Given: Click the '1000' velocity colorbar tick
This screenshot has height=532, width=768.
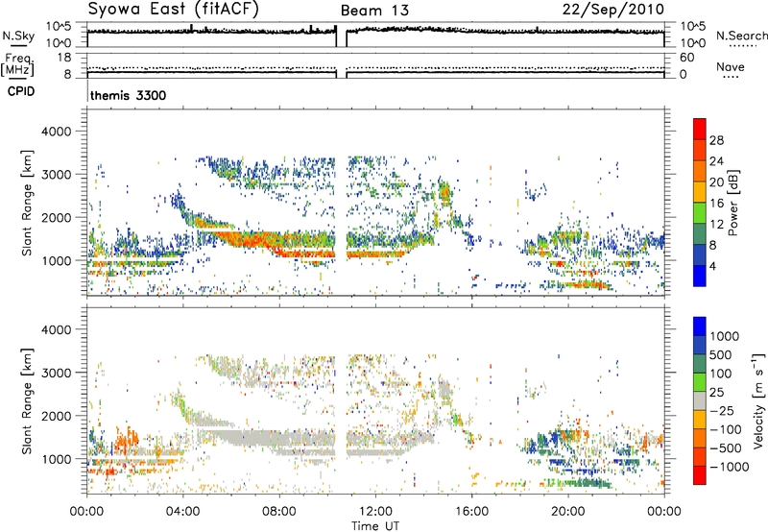Looking at the screenshot, I should [725, 336].
